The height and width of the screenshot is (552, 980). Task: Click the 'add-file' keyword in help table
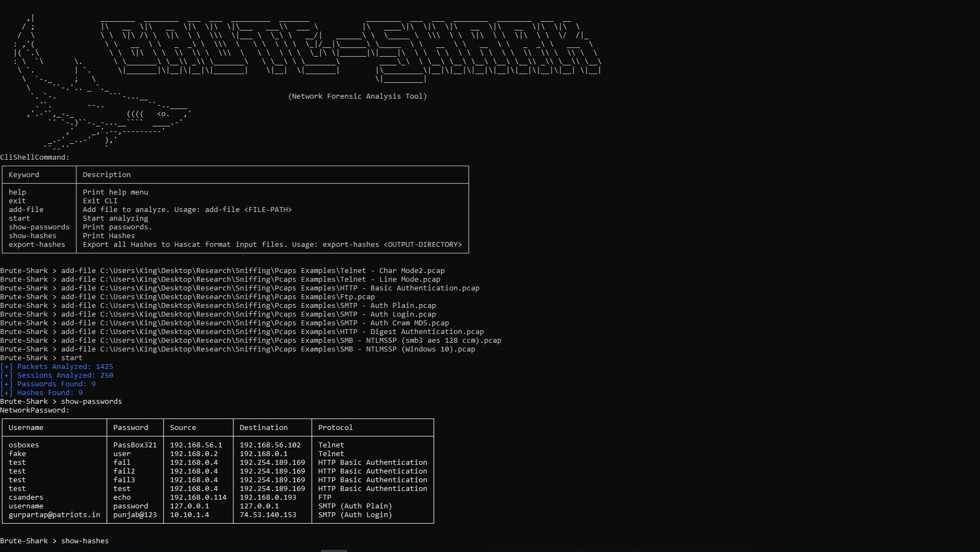[x=26, y=210]
